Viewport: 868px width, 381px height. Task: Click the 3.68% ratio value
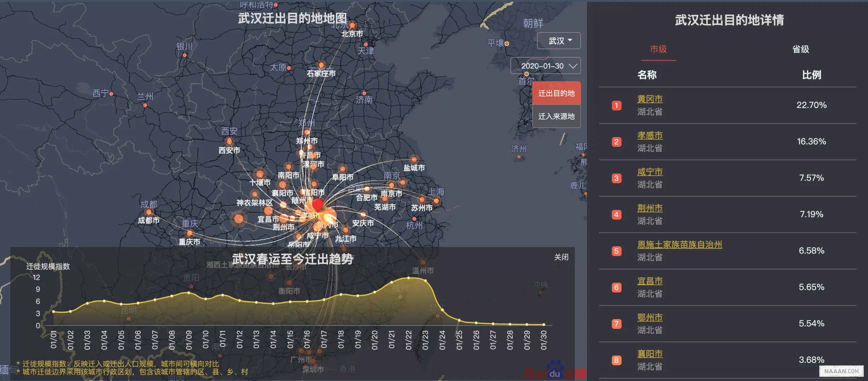pos(811,360)
